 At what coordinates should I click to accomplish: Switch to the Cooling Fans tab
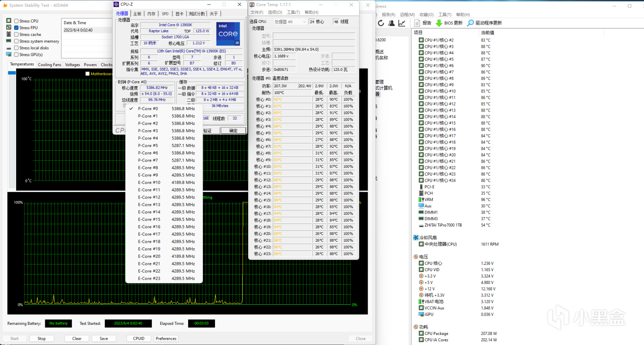(49, 65)
